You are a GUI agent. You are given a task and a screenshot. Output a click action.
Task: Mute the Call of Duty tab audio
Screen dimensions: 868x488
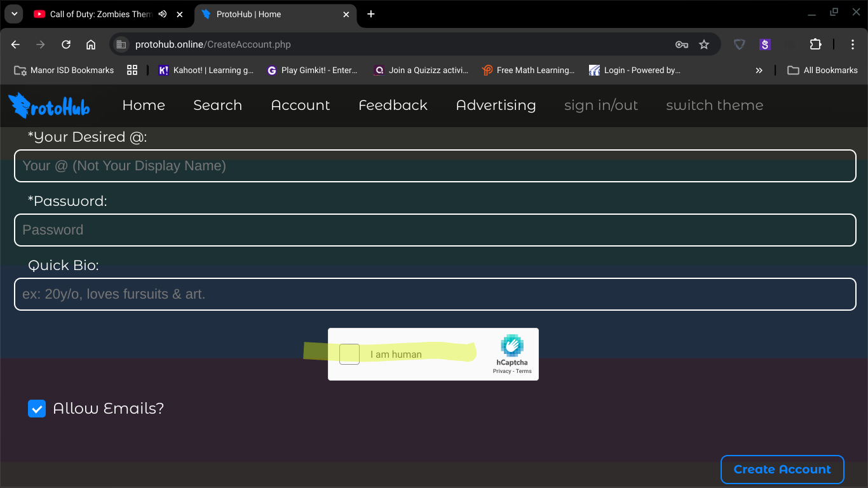pyautogui.click(x=163, y=14)
